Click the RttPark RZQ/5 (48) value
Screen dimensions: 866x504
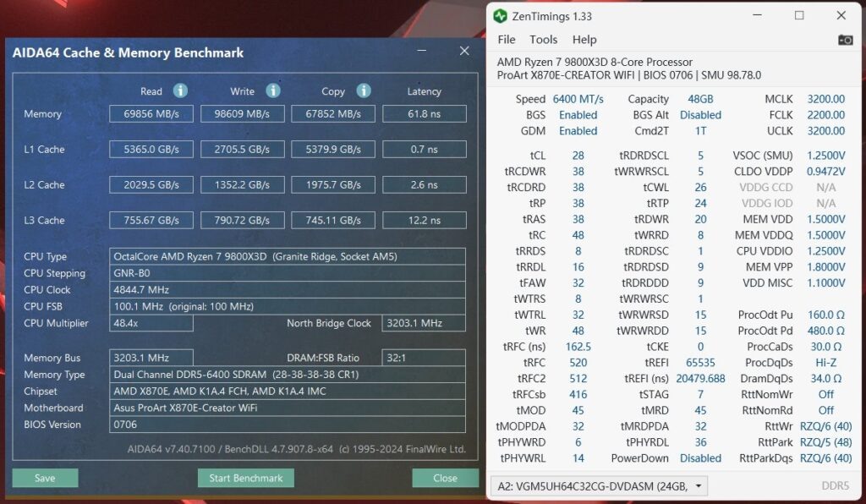click(x=825, y=442)
